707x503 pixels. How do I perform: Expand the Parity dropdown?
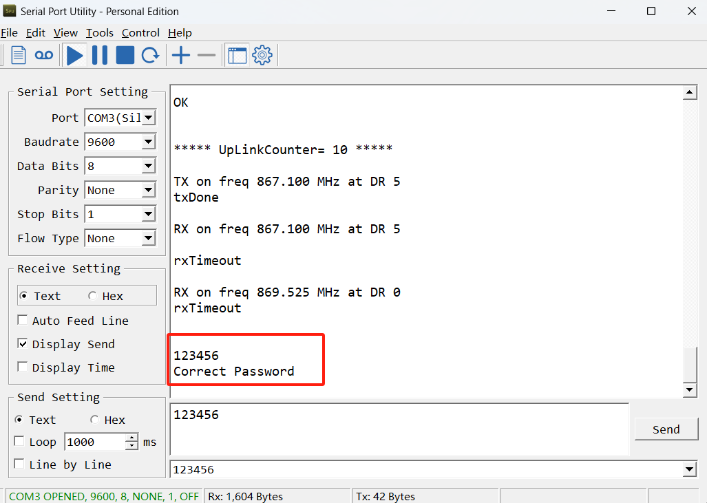[148, 190]
